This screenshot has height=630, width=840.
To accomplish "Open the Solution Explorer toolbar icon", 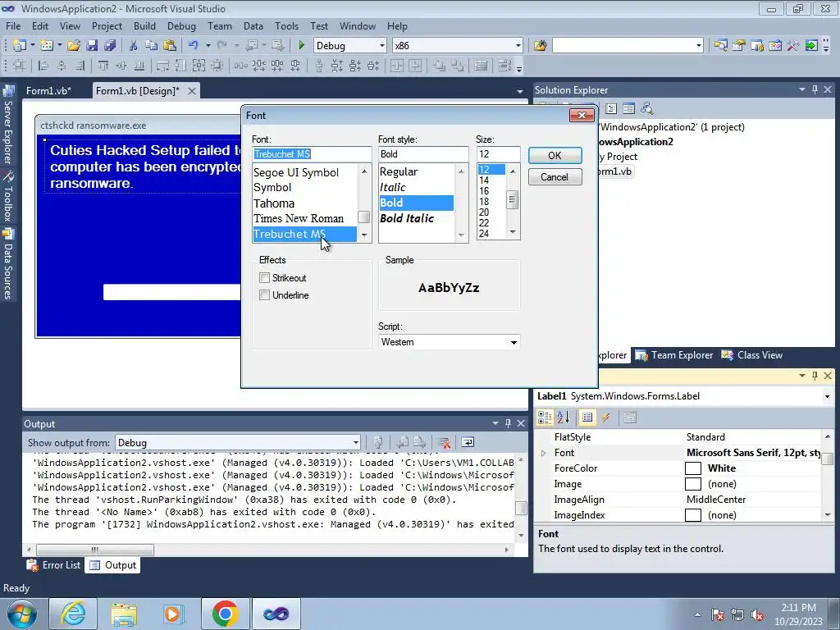I will (721, 46).
